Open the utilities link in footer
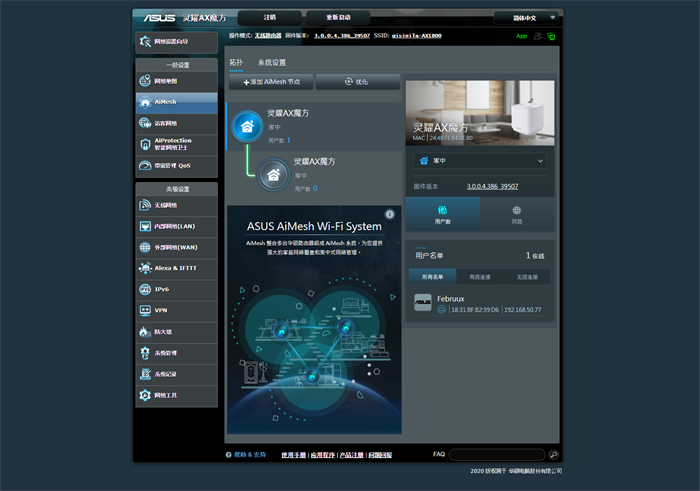This screenshot has width=700, height=491. pos(322,455)
